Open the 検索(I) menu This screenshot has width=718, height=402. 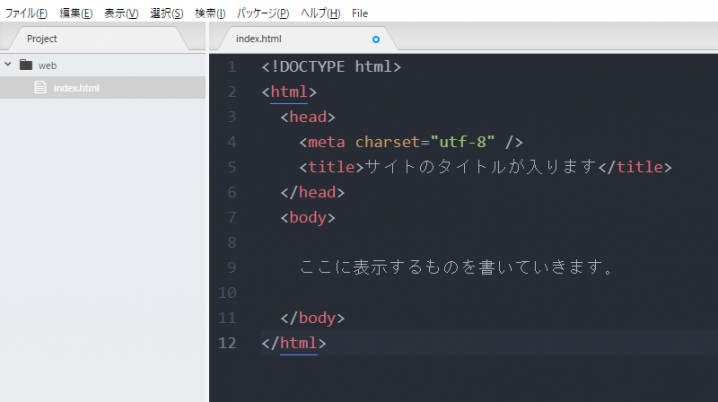210,13
